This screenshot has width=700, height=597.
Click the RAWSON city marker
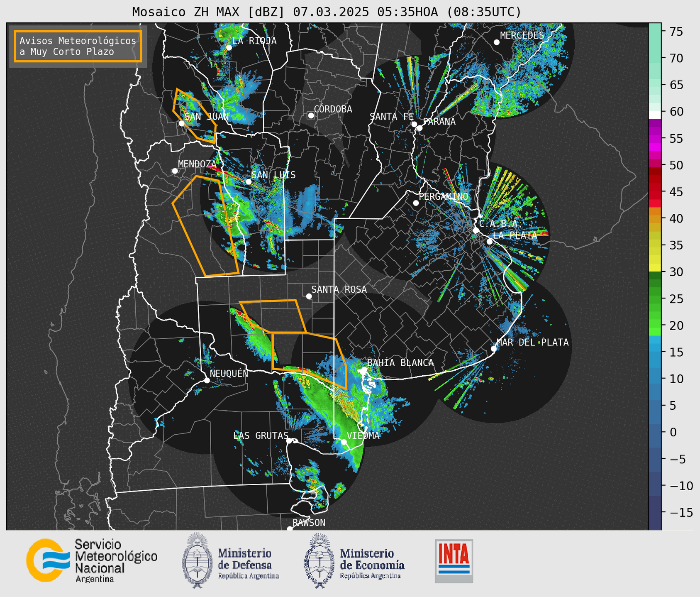(290, 528)
